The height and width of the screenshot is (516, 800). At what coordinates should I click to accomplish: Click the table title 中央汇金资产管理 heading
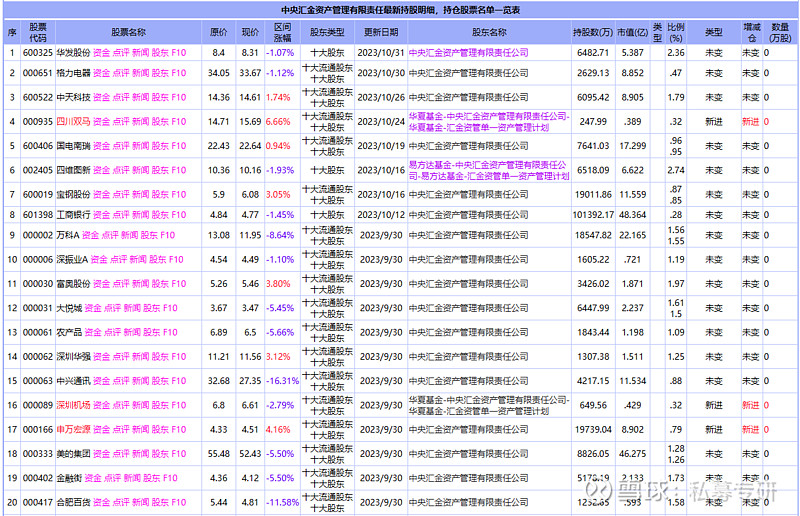401,10
